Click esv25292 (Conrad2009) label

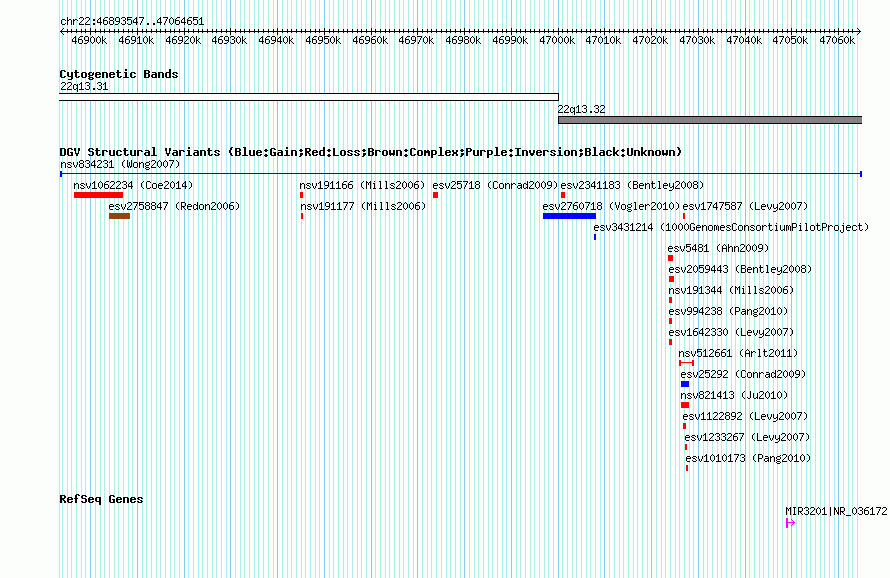pos(743,375)
